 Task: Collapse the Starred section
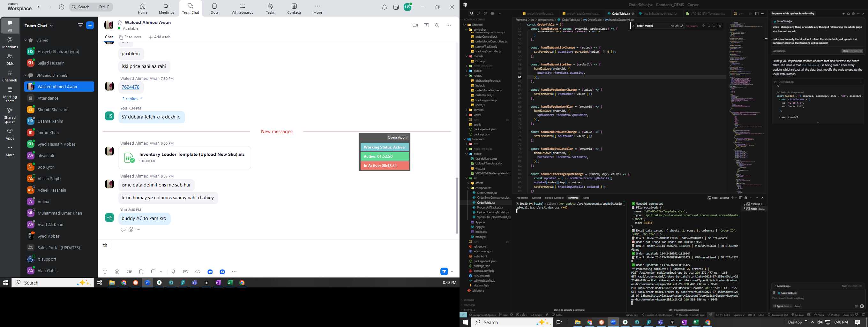point(26,40)
